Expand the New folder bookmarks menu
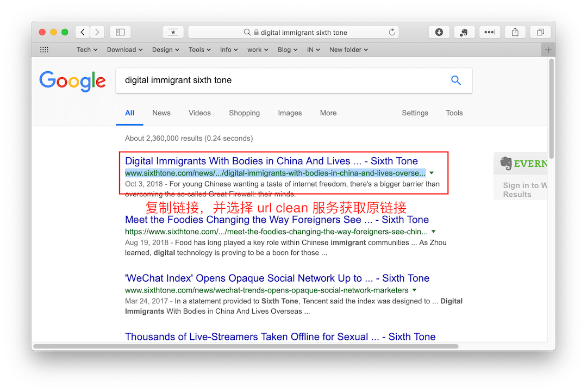587x392 pixels. [348, 50]
